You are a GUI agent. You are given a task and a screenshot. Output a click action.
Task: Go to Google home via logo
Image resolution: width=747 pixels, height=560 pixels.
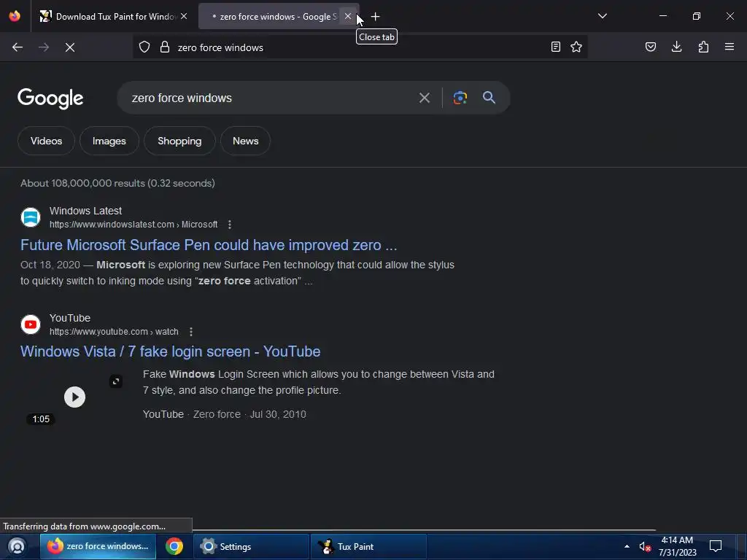click(50, 98)
